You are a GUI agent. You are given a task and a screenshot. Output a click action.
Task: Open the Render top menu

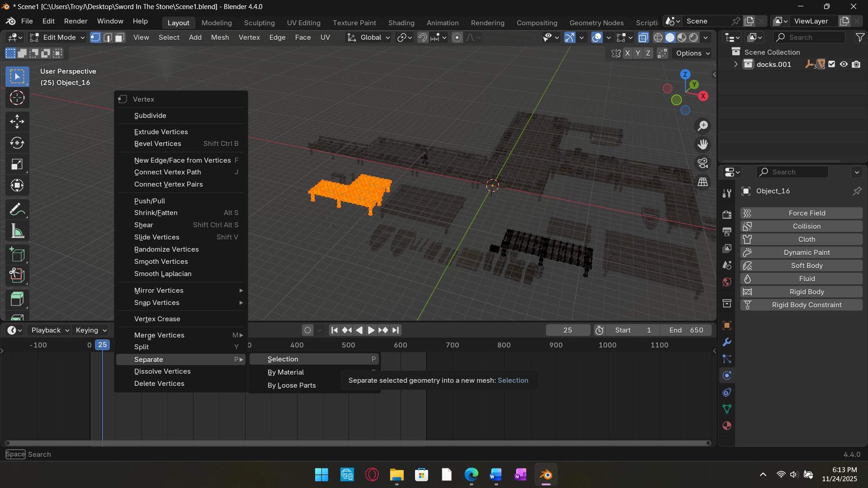pyautogui.click(x=75, y=21)
